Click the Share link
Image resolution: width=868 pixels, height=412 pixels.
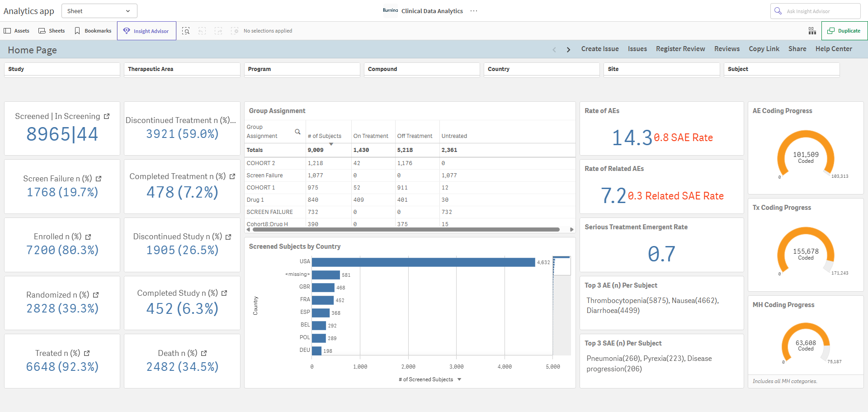[797, 49]
